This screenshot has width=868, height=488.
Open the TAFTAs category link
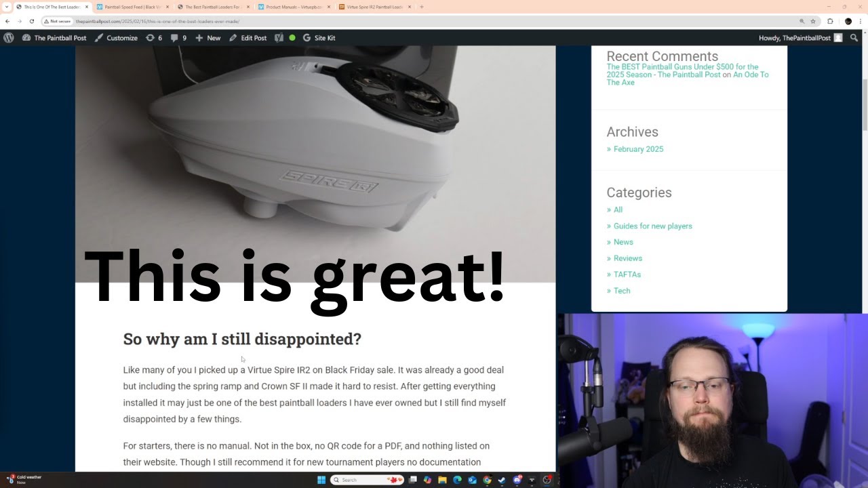click(x=627, y=274)
